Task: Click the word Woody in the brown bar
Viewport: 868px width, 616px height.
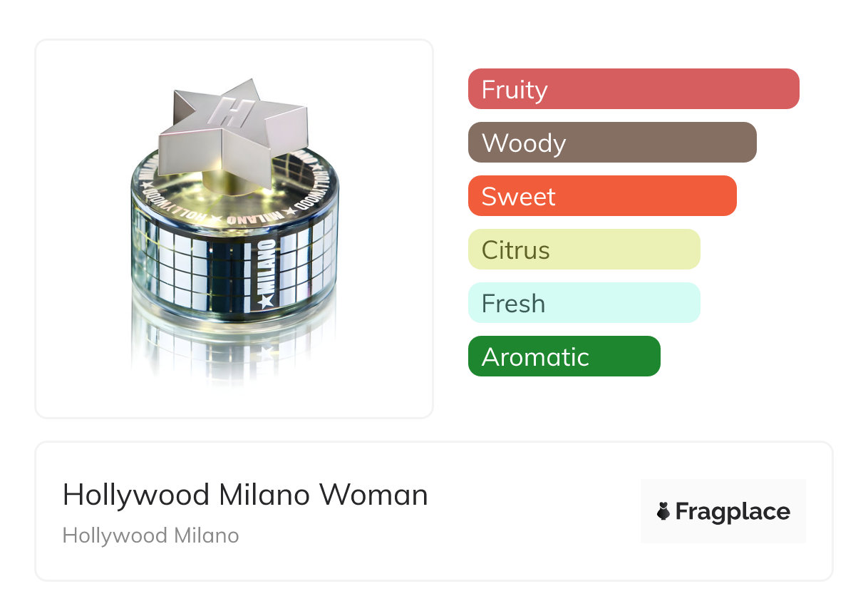Action: [524, 143]
